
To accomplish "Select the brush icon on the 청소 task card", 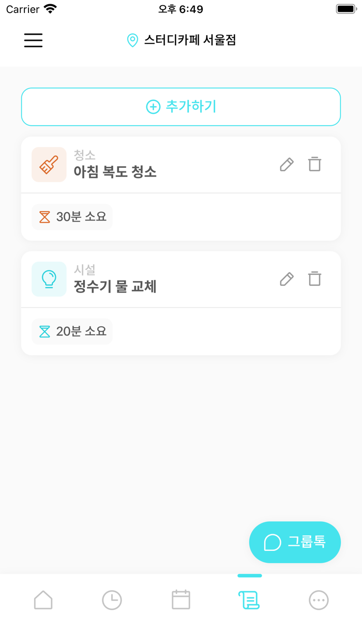I will click(49, 164).
